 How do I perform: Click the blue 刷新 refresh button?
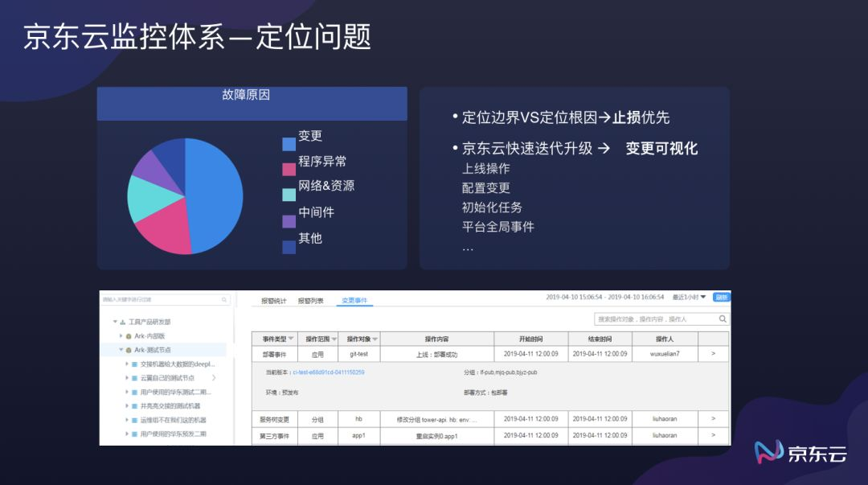pos(721,298)
